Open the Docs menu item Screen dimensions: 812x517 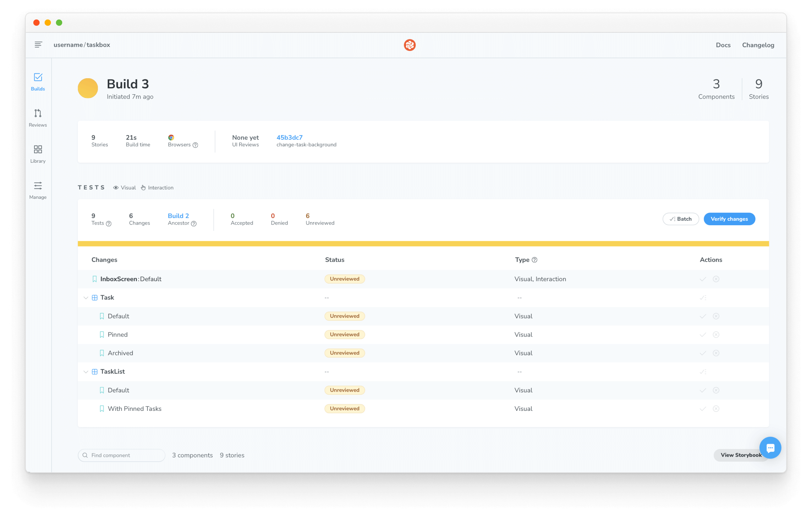(723, 45)
